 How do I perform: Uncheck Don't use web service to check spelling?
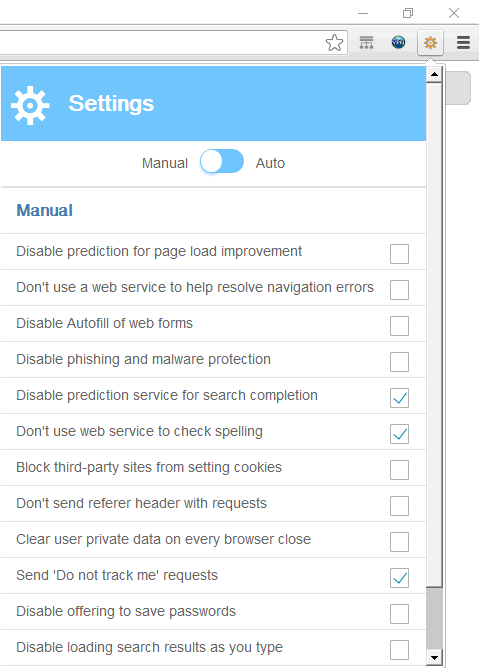(399, 434)
